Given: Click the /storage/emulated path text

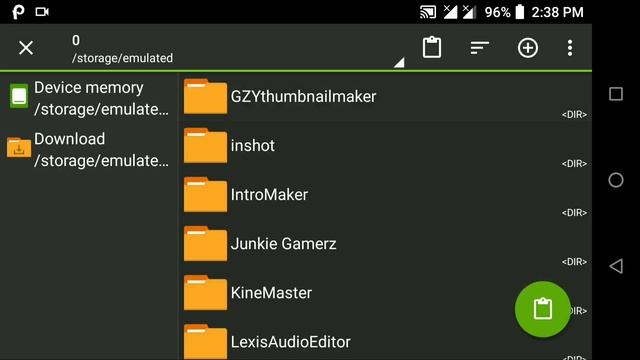Looking at the screenshot, I should [122, 58].
